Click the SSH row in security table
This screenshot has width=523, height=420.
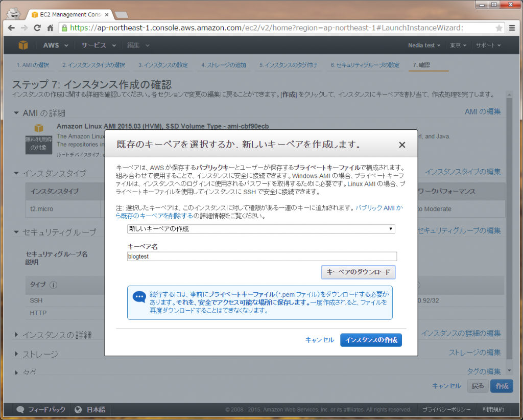pos(65,300)
